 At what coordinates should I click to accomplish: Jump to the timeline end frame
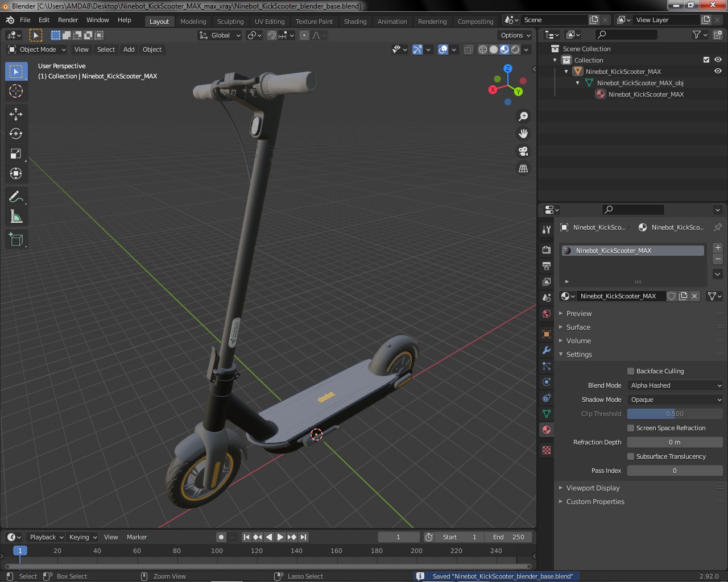click(x=303, y=537)
